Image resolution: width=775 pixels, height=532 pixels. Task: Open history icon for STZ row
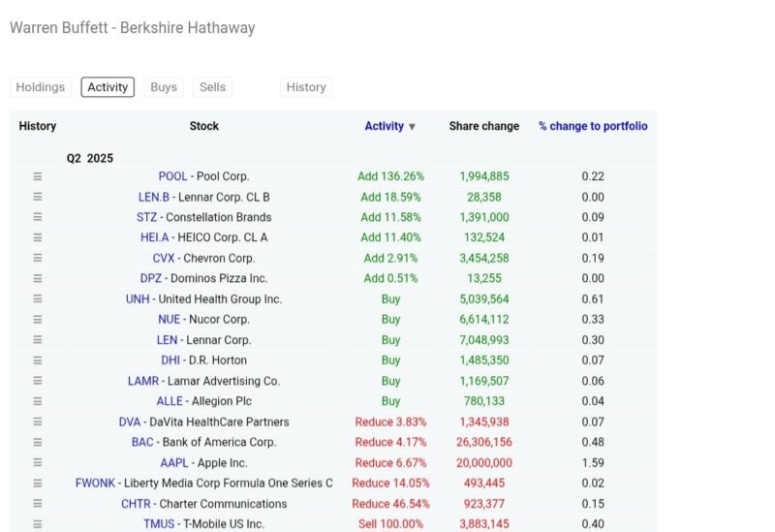coord(38,217)
